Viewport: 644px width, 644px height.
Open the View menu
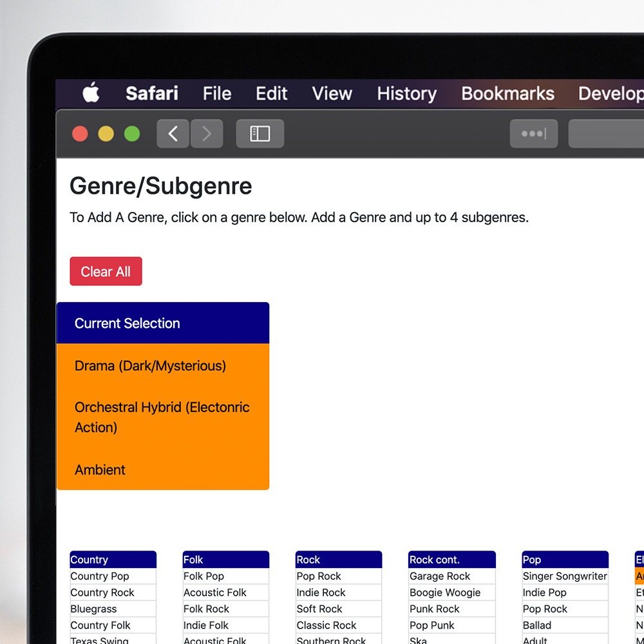click(332, 93)
